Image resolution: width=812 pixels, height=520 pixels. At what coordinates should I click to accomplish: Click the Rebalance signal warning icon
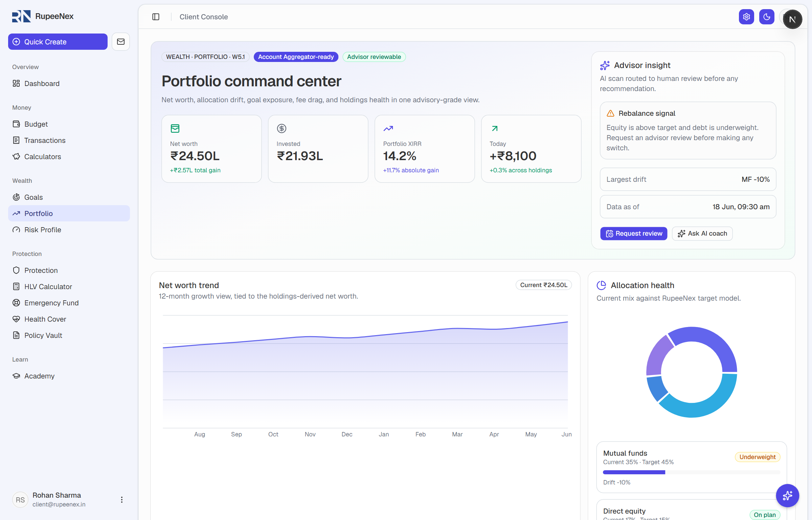coord(610,113)
